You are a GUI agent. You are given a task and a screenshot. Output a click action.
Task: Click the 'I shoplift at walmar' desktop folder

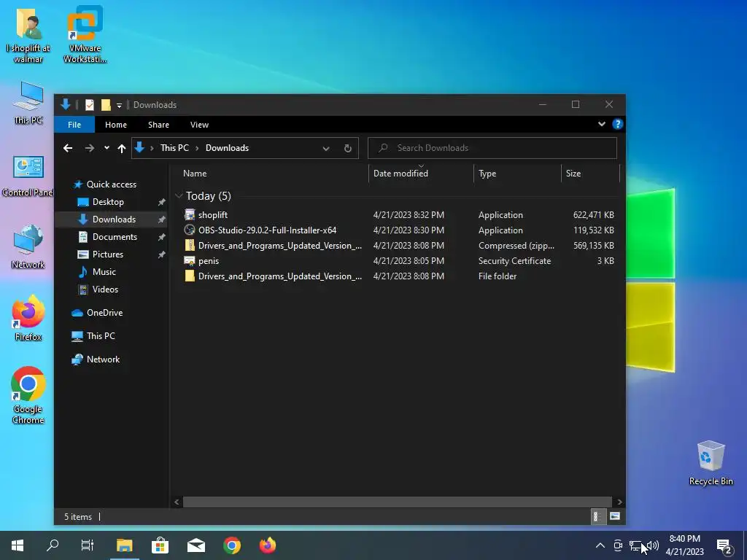(28, 36)
